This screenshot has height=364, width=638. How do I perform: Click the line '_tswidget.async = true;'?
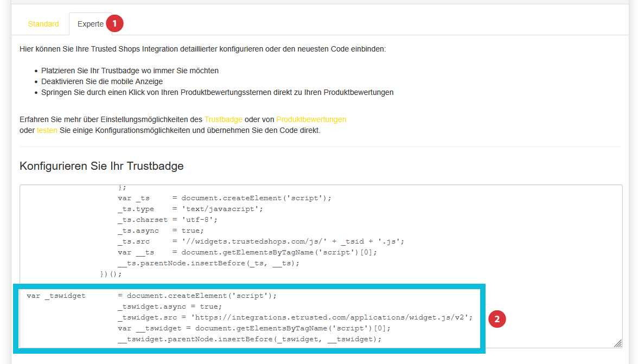pyautogui.click(x=170, y=306)
